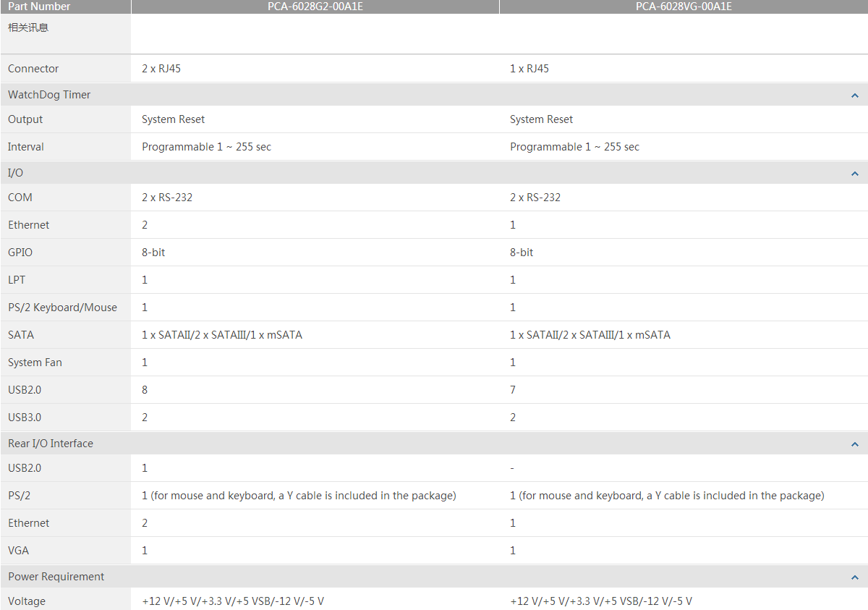
Task: Click the SATA row label
Action: click(x=21, y=335)
